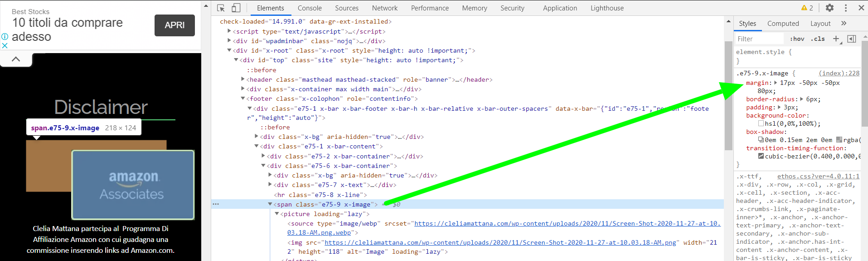868x261 pixels.
Task: Expand the header masthead node
Action: point(243,79)
